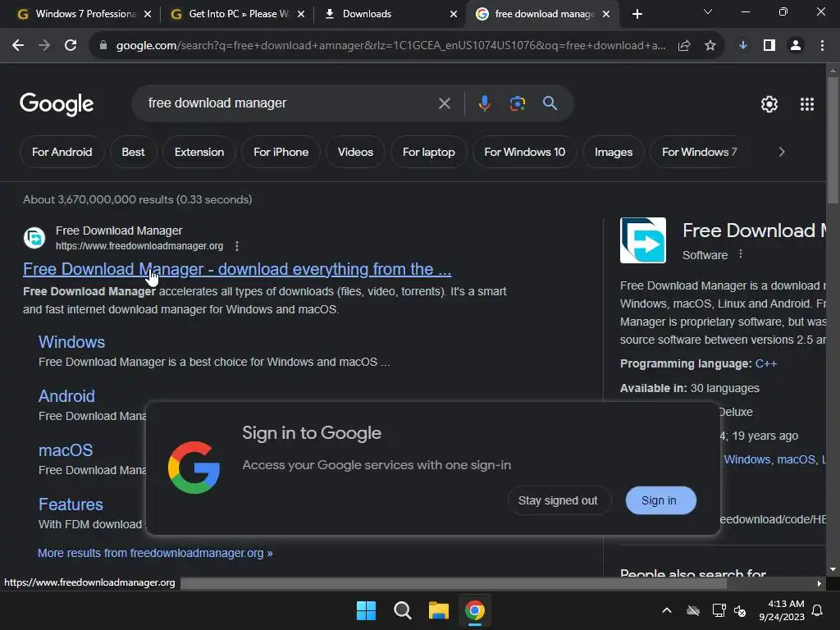840x630 pixels.
Task: Switch to Images results
Action: [x=614, y=152]
